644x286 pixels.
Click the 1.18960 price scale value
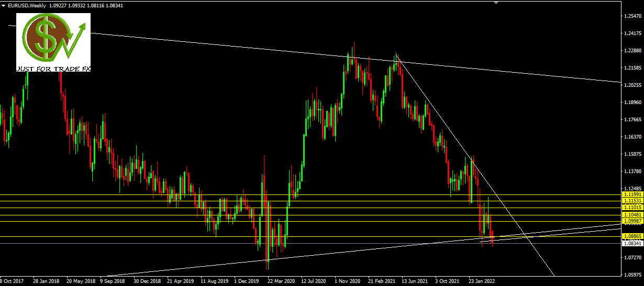click(633, 102)
